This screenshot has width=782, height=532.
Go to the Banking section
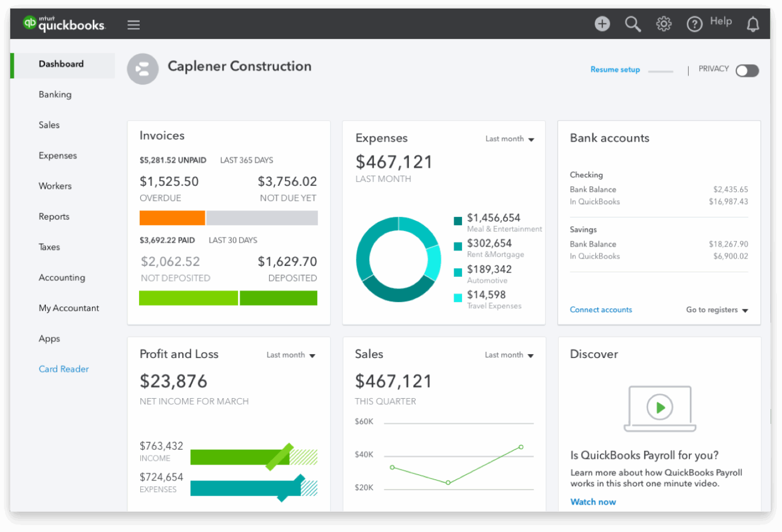click(x=55, y=94)
